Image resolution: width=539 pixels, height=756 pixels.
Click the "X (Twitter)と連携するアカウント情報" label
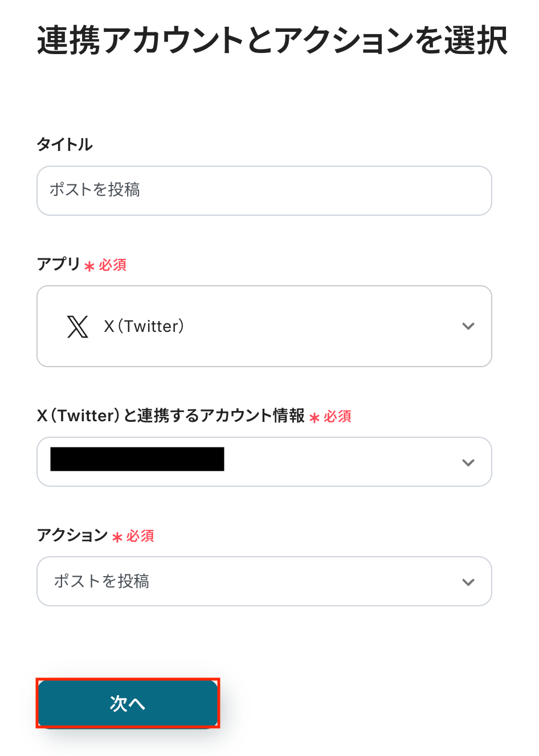click(x=171, y=416)
